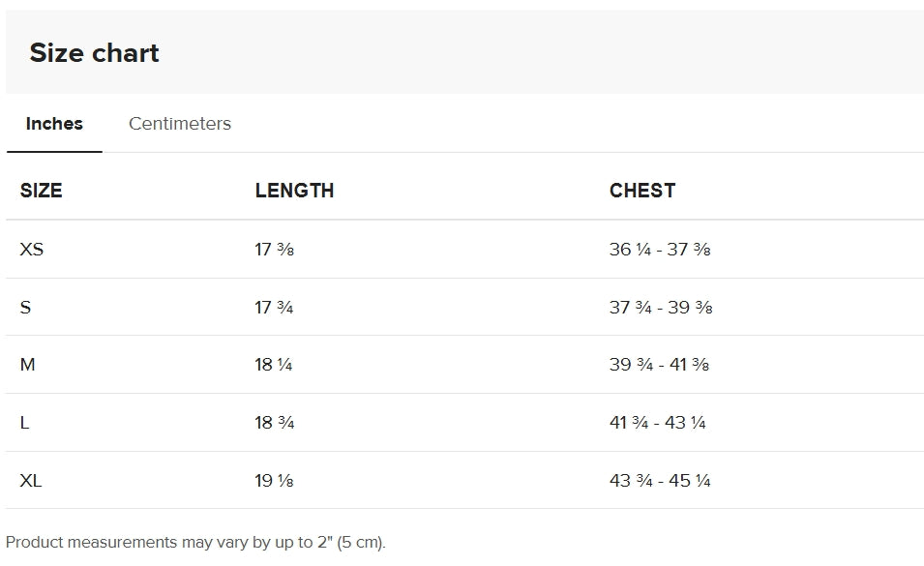Click the M length value 18 ¼
Viewport: 924px width, 566px height.
coord(274,365)
